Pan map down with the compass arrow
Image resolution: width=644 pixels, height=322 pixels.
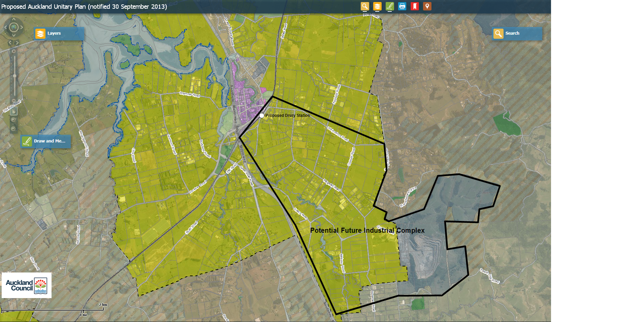[14, 35]
